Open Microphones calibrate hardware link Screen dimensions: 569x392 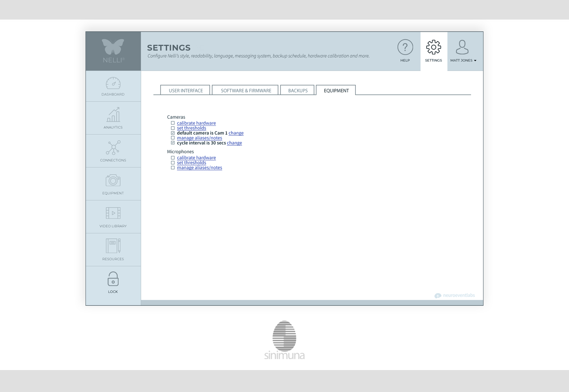(196, 158)
